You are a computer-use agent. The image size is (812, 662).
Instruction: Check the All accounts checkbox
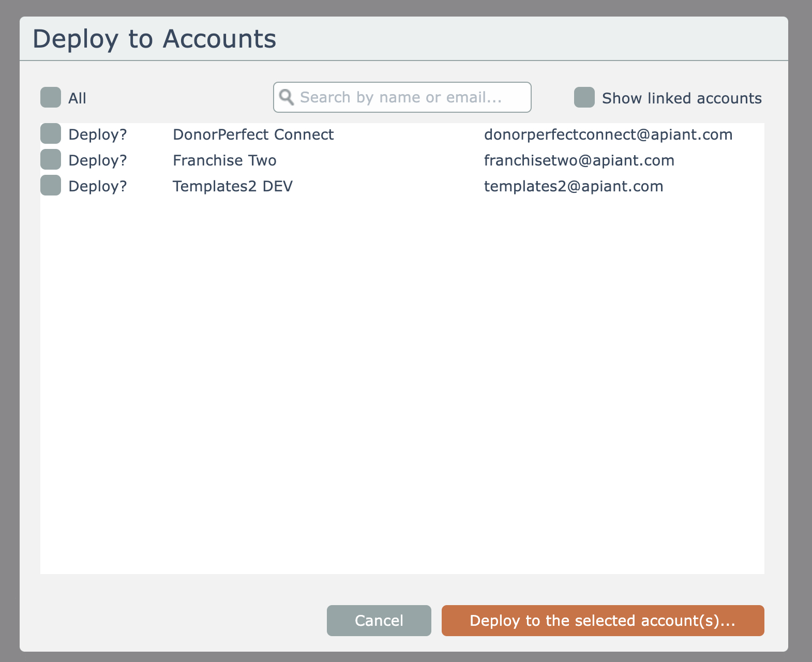coord(51,97)
